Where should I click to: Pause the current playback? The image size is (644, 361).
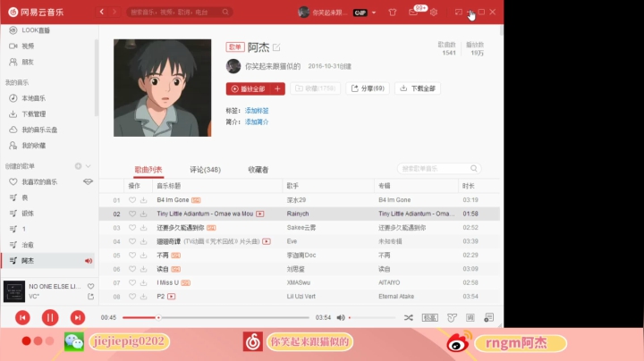(x=50, y=317)
